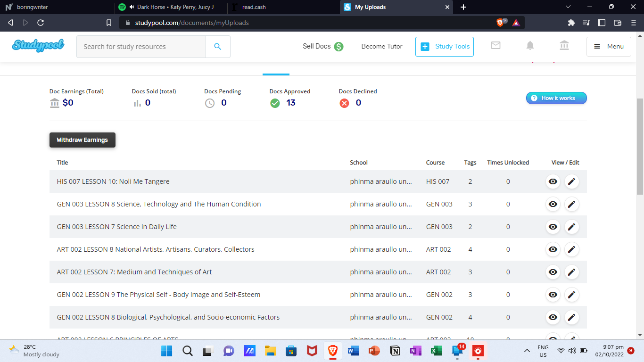Open the Brave Wallet icon

[618, 23]
